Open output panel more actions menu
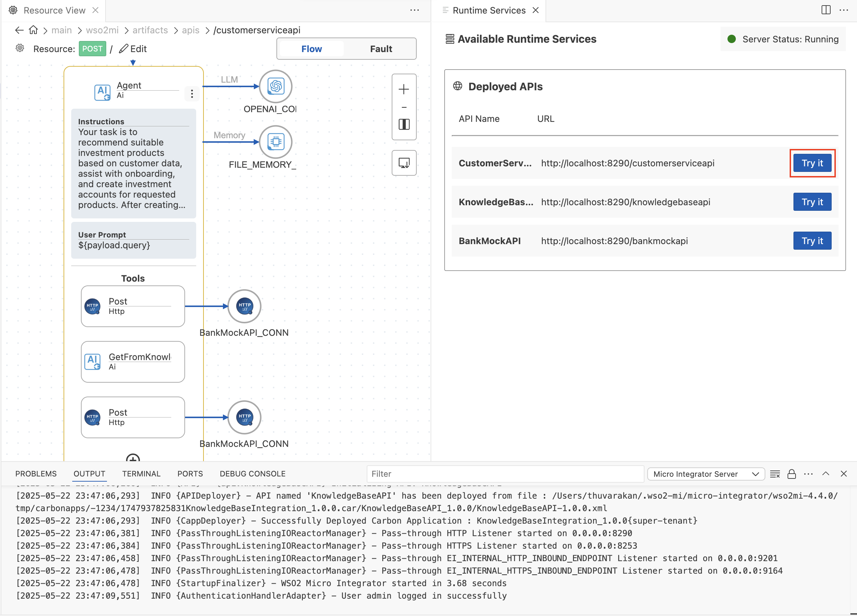This screenshot has width=857, height=616. click(x=808, y=474)
